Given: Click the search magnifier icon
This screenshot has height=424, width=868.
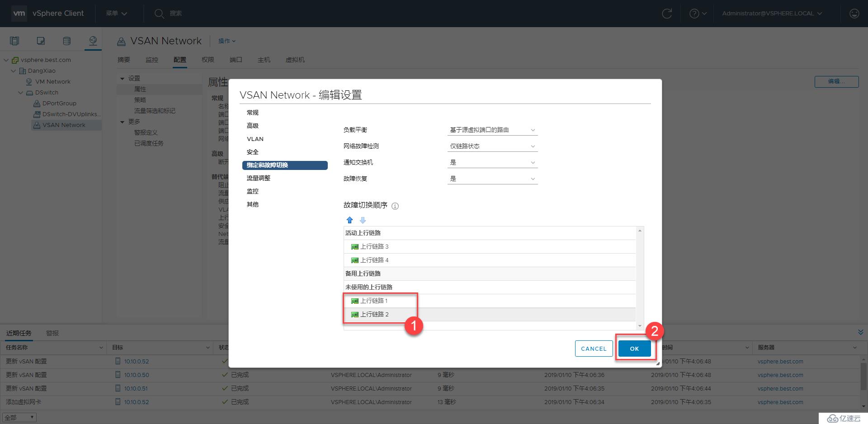Looking at the screenshot, I should point(159,14).
